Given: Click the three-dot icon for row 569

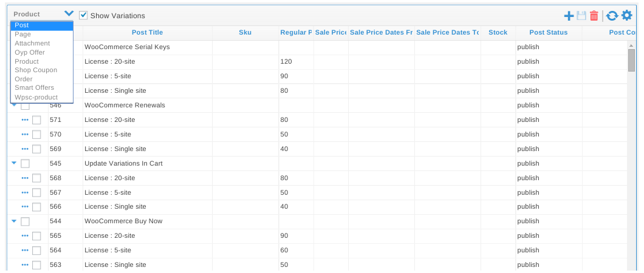Looking at the screenshot, I should tap(25, 149).
